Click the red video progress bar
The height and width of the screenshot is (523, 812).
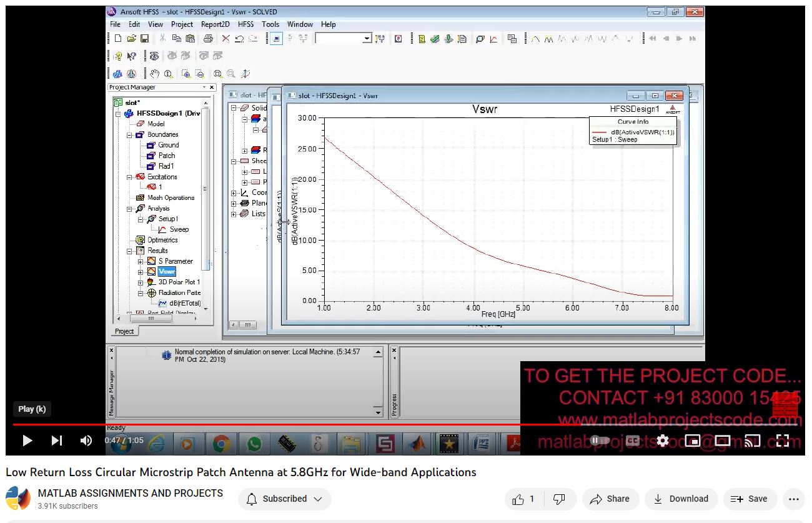pyautogui.click(x=250, y=424)
